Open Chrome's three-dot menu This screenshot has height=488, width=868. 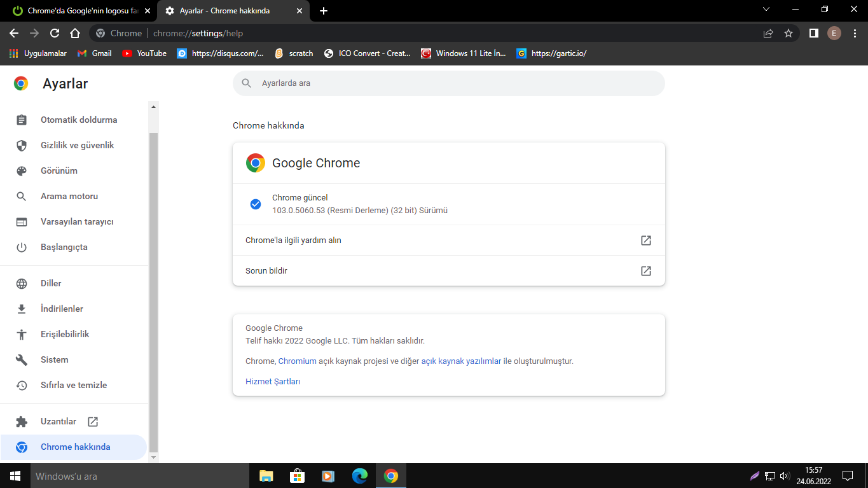coord(854,33)
